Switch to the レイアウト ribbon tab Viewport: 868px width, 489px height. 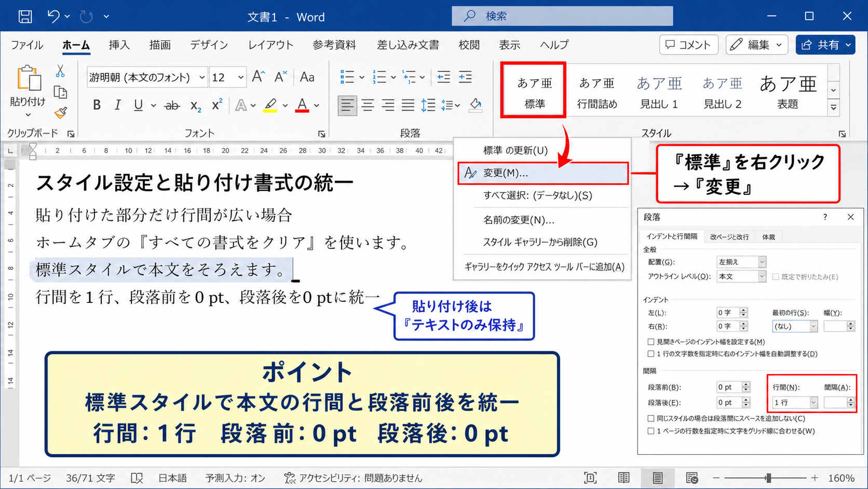(x=270, y=45)
